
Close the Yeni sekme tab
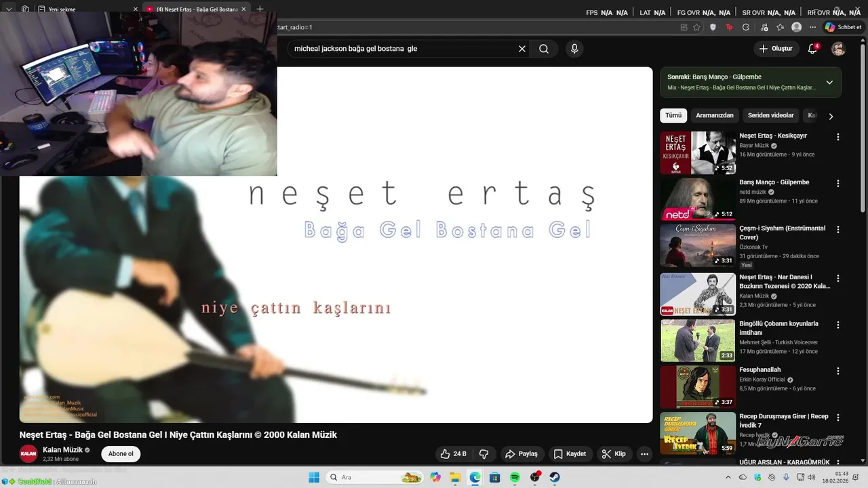(x=135, y=9)
